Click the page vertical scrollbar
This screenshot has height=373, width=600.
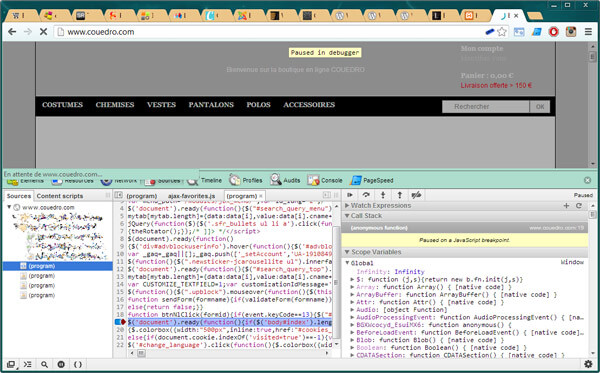tap(592, 57)
